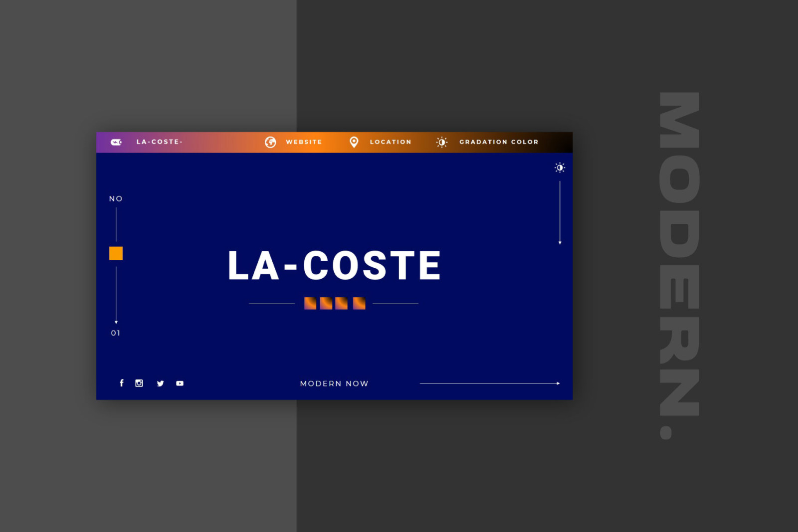Viewport: 798px width, 532px height.
Task: Click the large LA-COSTE headline
Action: tap(334, 265)
